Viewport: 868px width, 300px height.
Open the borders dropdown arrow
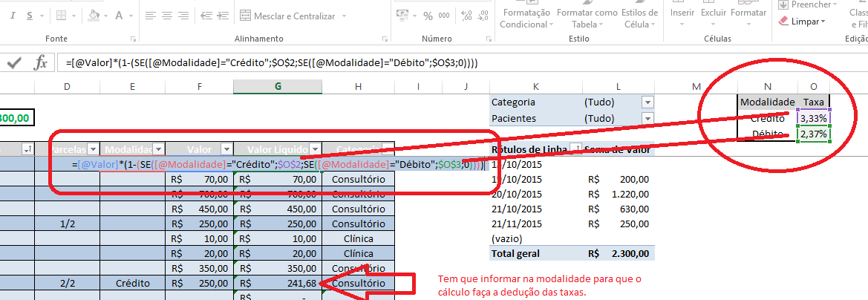pos(75,16)
